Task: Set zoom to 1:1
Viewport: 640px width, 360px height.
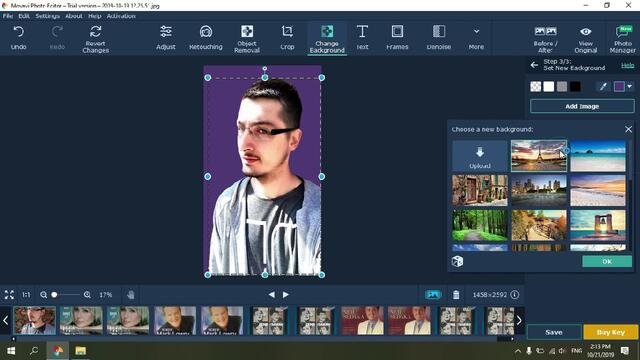Action: point(26,295)
